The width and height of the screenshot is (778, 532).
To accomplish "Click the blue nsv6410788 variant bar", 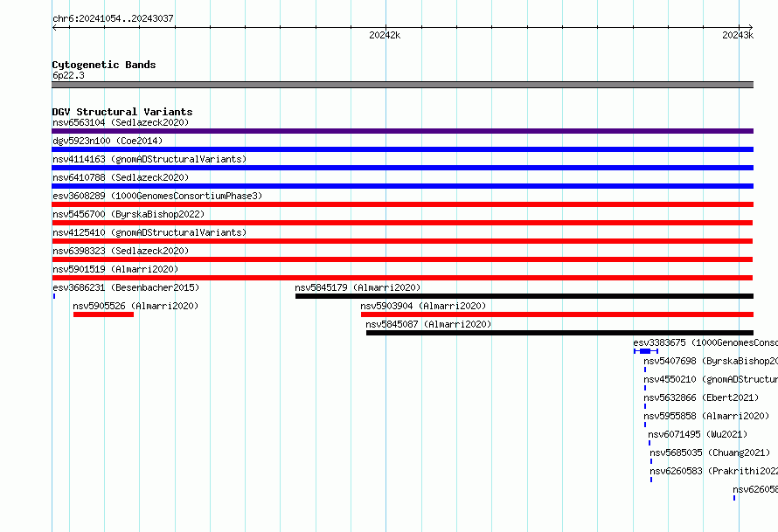I will click(x=402, y=186).
